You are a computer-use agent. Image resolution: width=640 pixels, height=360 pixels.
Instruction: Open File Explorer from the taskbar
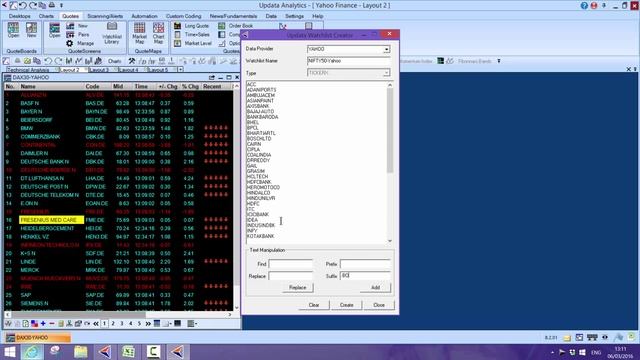80,351
